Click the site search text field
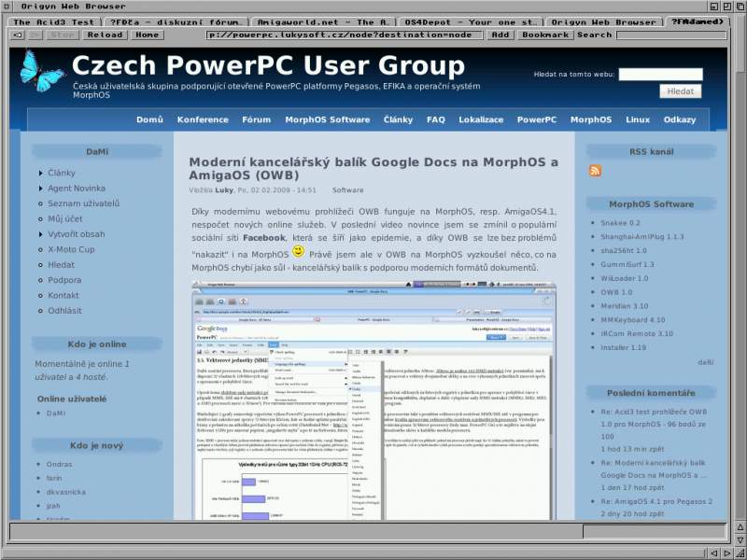 coord(659,74)
